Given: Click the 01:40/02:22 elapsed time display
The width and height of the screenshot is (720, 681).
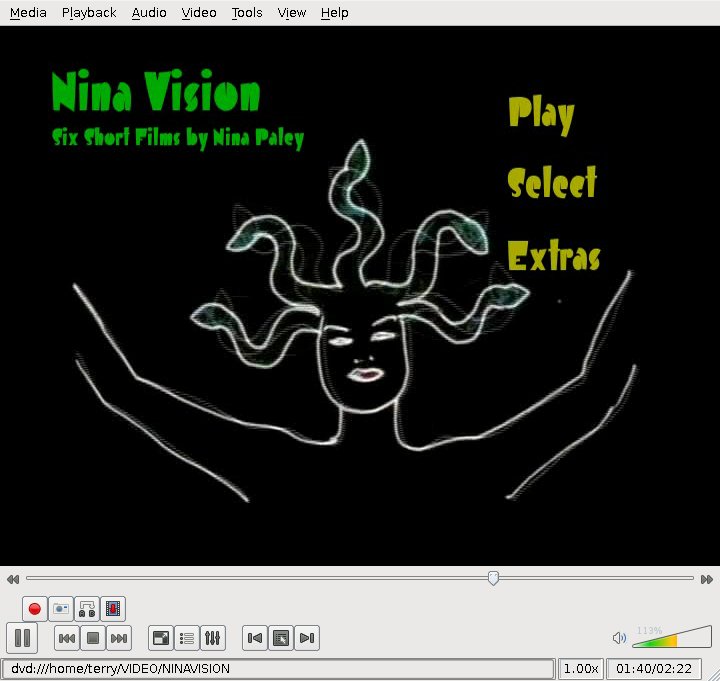Looking at the screenshot, I should (x=654, y=669).
